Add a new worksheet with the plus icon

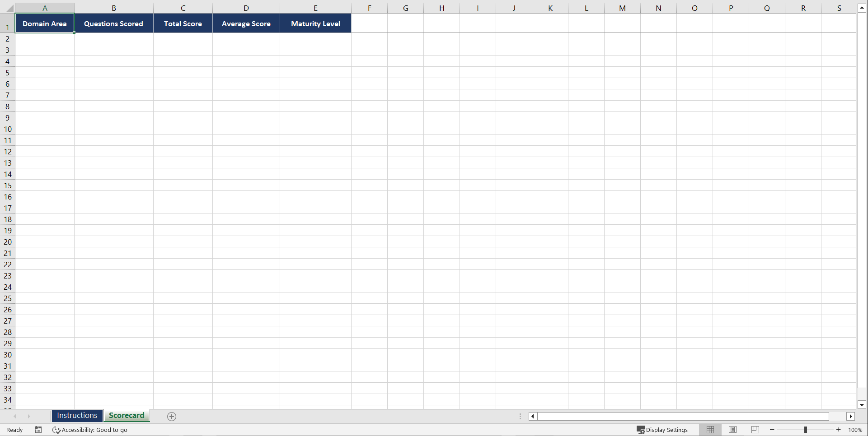coord(172,416)
